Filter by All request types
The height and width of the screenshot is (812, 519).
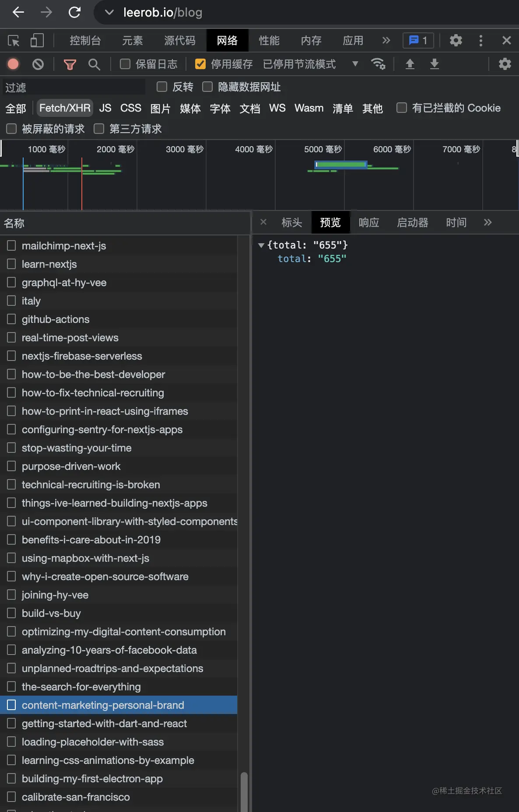coord(16,108)
